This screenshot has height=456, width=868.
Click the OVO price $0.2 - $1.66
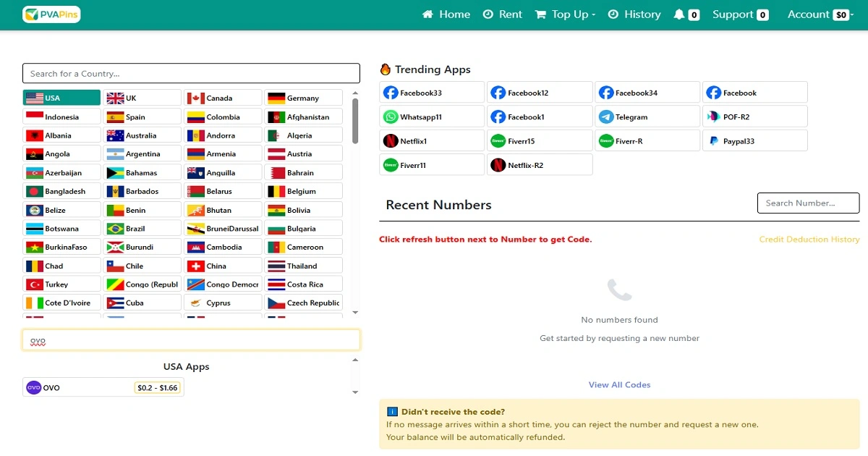[157, 387]
